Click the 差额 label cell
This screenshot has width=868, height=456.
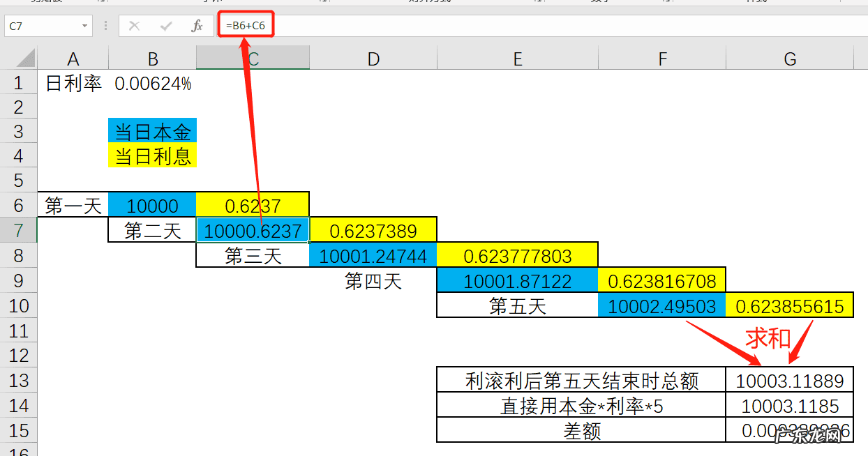click(x=581, y=430)
